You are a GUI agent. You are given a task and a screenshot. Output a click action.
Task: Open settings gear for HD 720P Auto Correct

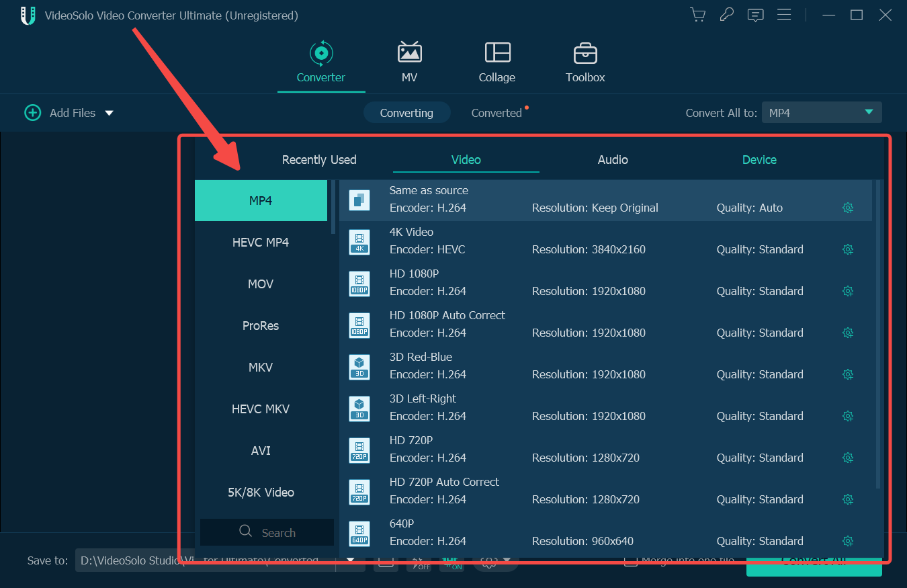pos(848,499)
